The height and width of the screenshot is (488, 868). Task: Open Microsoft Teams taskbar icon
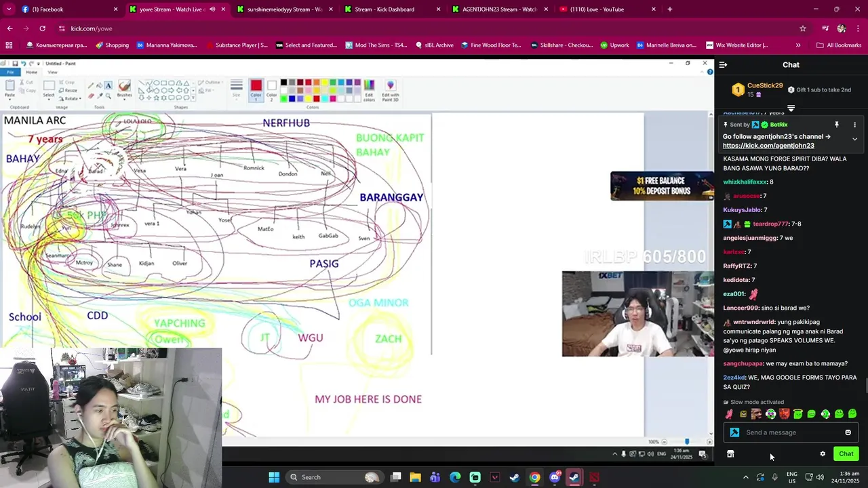tap(435, 477)
